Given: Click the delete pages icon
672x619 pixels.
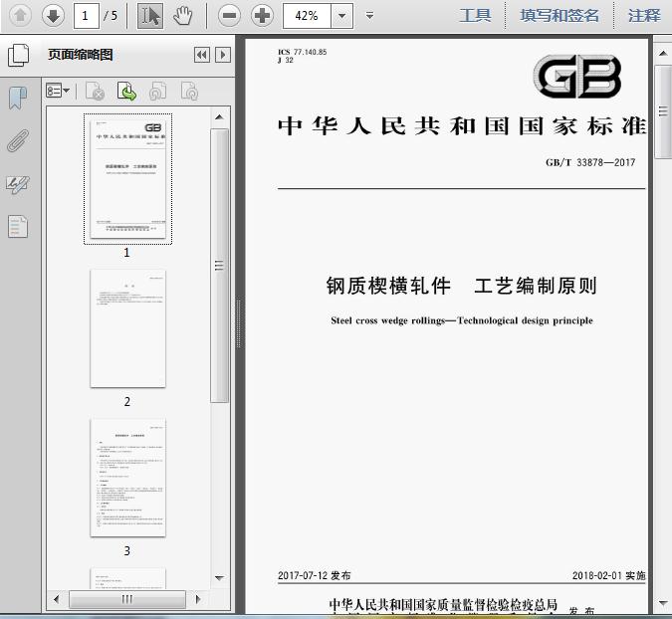Looking at the screenshot, I should pyautogui.click(x=96, y=91).
